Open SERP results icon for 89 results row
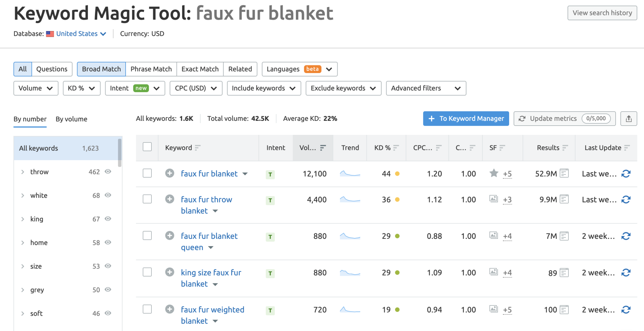 pyautogui.click(x=564, y=273)
